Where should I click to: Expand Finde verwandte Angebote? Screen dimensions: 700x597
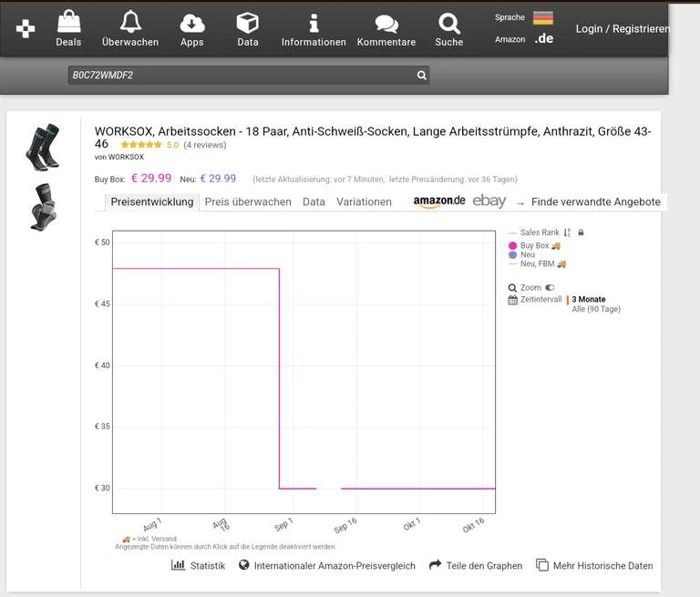(596, 201)
